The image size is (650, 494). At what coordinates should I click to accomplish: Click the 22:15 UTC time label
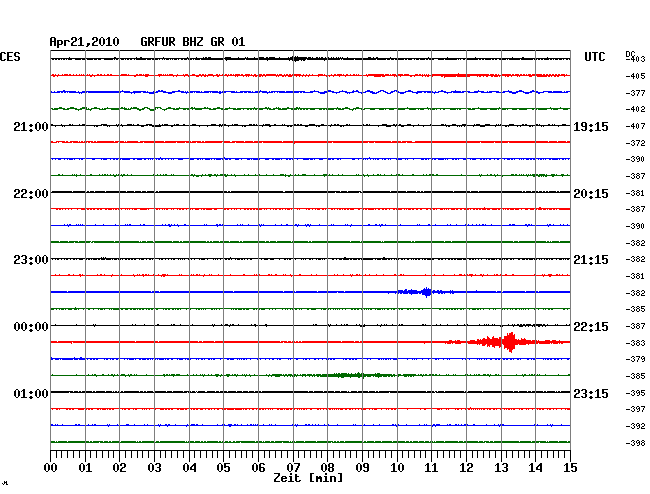point(591,327)
